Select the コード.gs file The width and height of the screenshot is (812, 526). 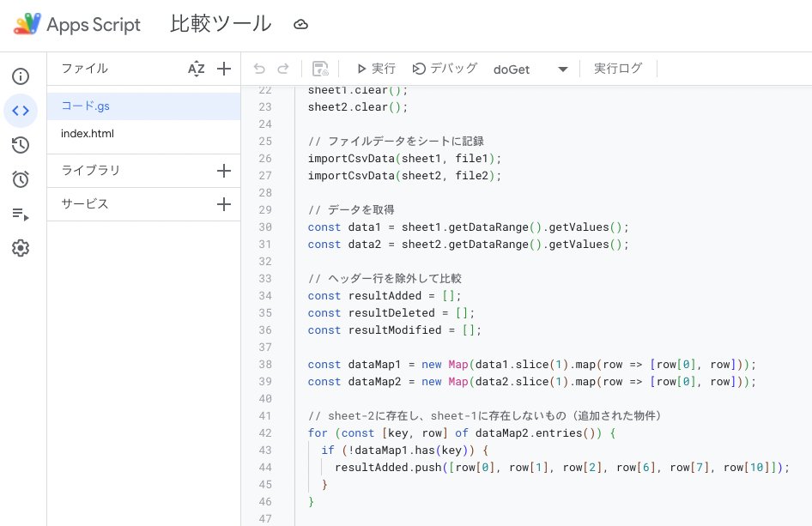coord(144,106)
